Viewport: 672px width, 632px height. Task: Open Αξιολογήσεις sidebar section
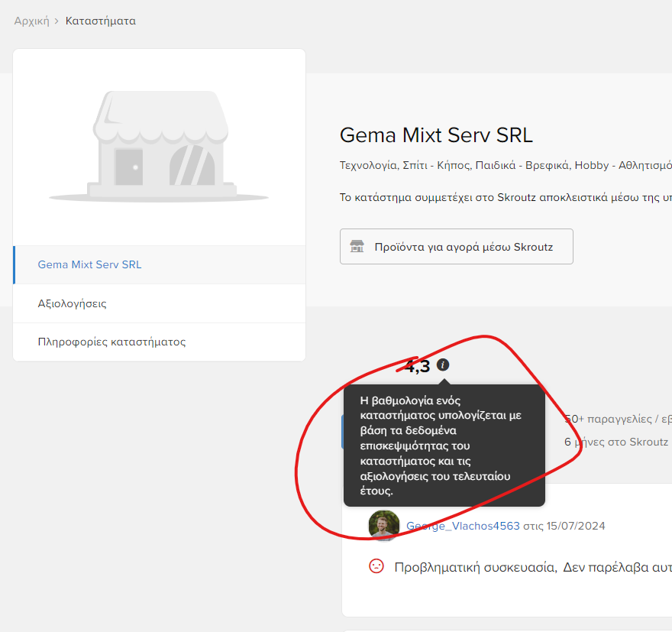(x=160, y=303)
